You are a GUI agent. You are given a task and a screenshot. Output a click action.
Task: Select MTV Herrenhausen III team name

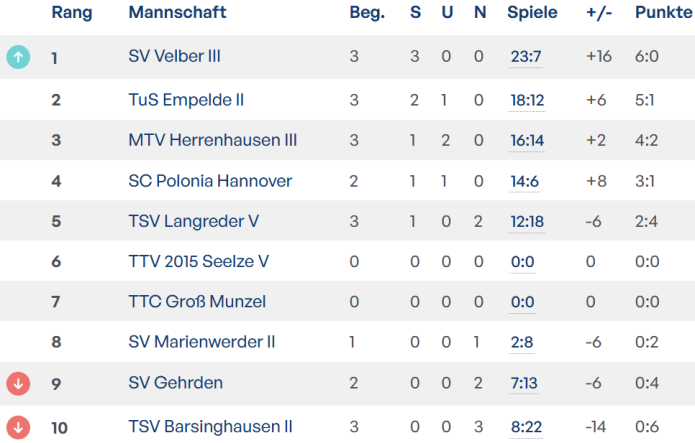(x=212, y=141)
